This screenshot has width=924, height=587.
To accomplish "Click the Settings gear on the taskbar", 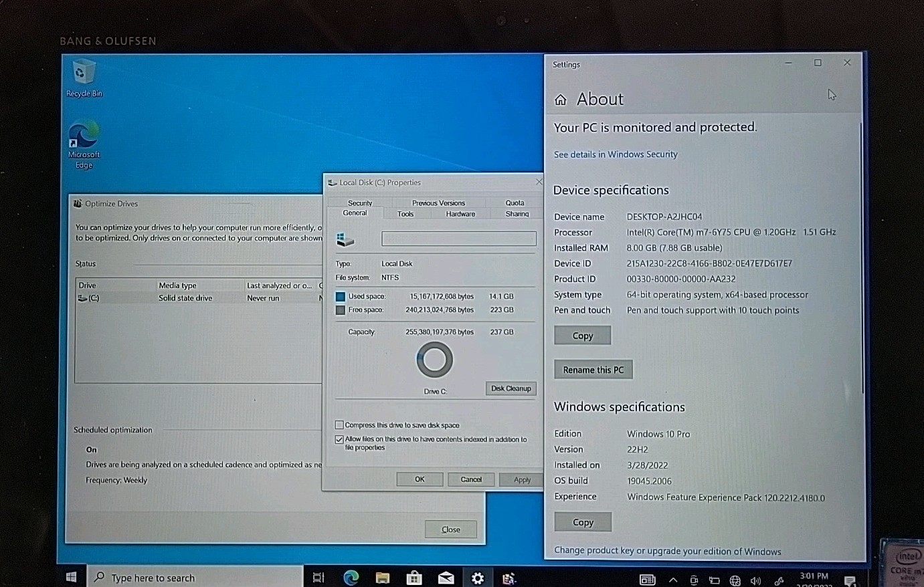I will (x=478, y=578).
